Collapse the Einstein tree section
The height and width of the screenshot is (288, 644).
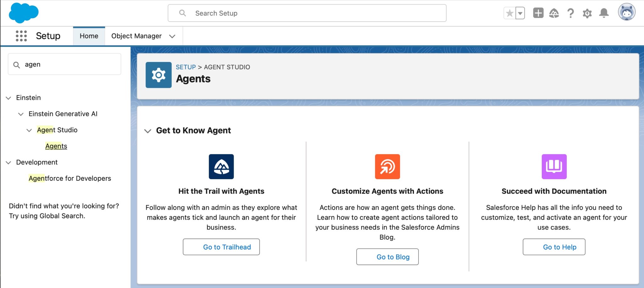point(8,98)
